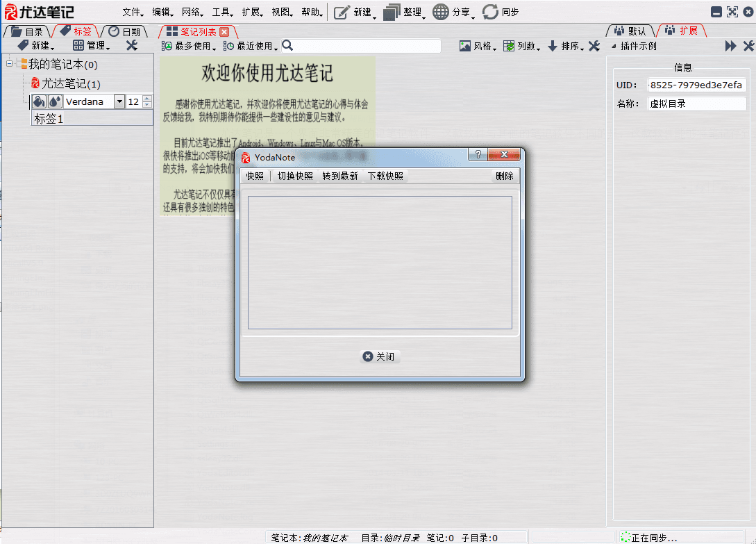Image resolution: width=756 pixels, height=544 pixels.
Task: Open the 风格 style dropdown
Action: tap(478, 46)
